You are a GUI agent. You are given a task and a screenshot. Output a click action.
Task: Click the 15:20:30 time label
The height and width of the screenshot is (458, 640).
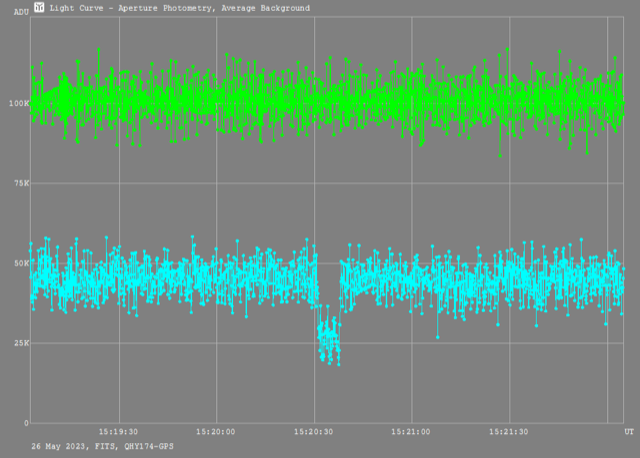[313, 432]
